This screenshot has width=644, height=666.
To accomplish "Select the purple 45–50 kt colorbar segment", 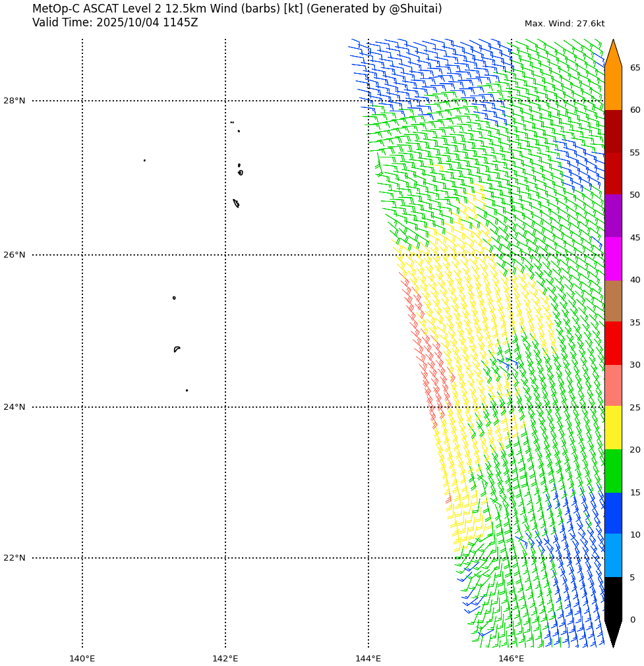I will click(613, 216).
